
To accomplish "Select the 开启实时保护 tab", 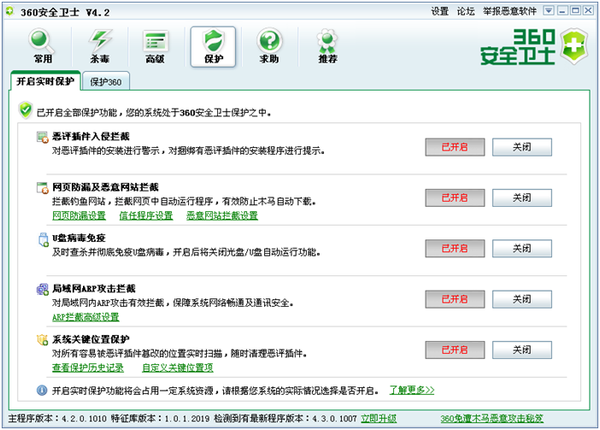I will (x=46, y=81).
